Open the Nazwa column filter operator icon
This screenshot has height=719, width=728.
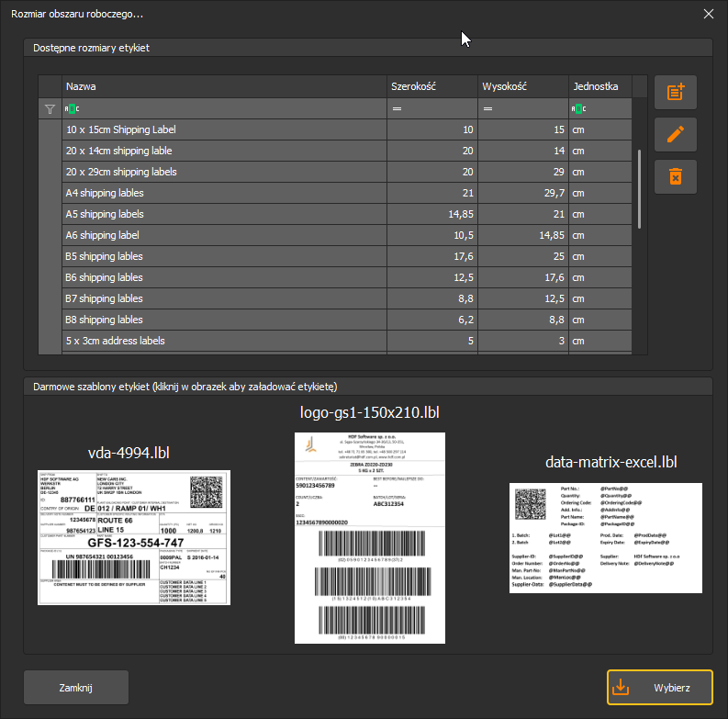[72, 108]
